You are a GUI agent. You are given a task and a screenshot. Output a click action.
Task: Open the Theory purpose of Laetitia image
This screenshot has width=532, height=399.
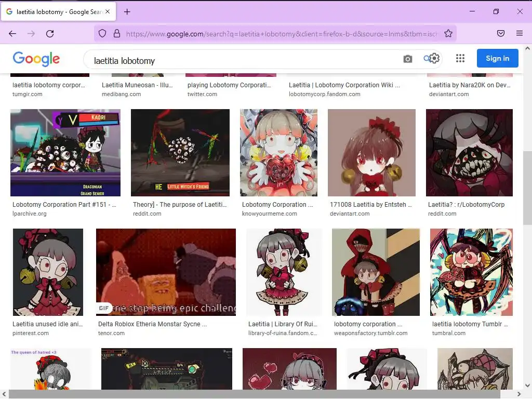[x=180, y=153]
